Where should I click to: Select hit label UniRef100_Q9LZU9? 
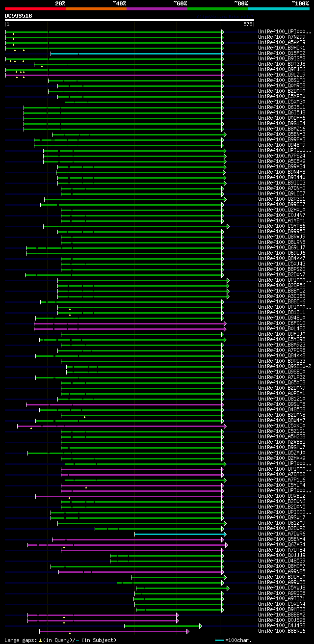tap(282, 75)
